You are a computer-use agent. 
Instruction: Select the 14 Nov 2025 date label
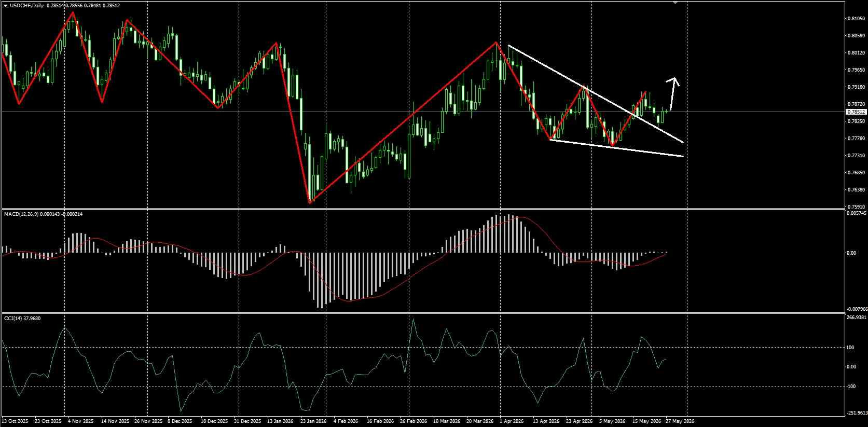coord(115,421)
